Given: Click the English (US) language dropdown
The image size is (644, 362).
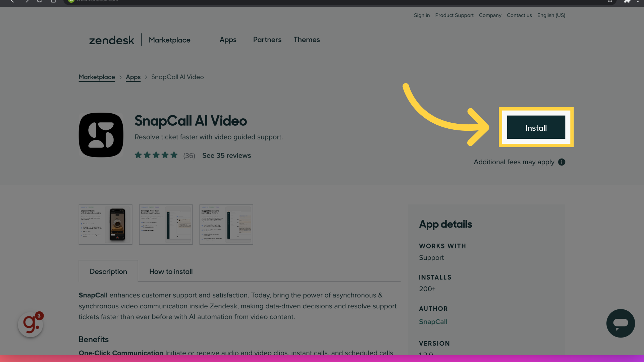Looking at the screenshot, I should point(551,15).
